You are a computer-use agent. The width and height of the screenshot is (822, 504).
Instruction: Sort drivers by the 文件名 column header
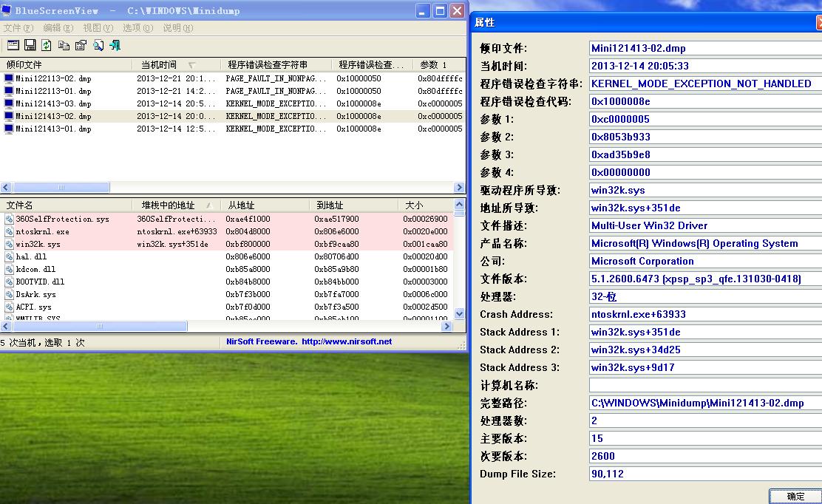click(66, 205)
